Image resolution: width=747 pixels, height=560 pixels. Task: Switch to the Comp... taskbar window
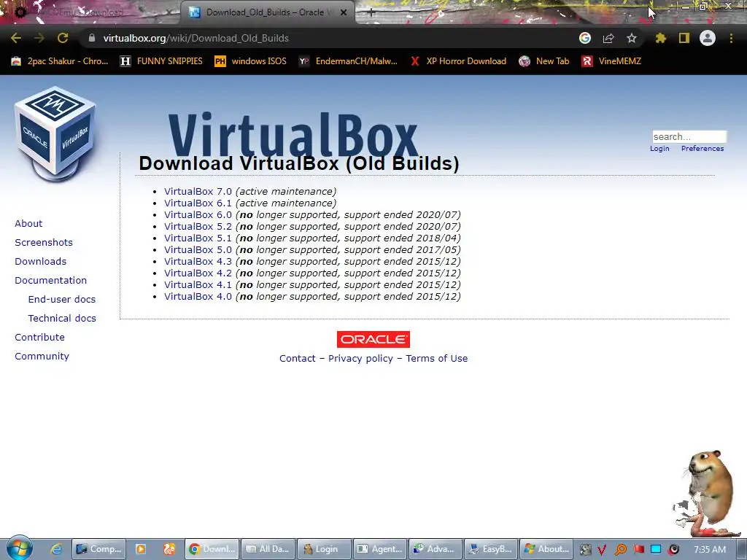pos(99,549)
